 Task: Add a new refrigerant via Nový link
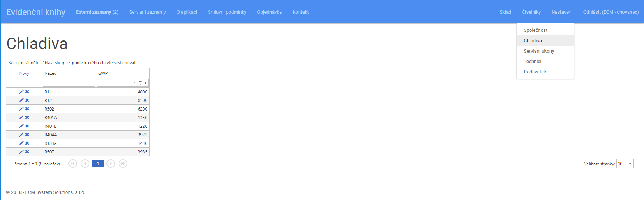point(24,73)
